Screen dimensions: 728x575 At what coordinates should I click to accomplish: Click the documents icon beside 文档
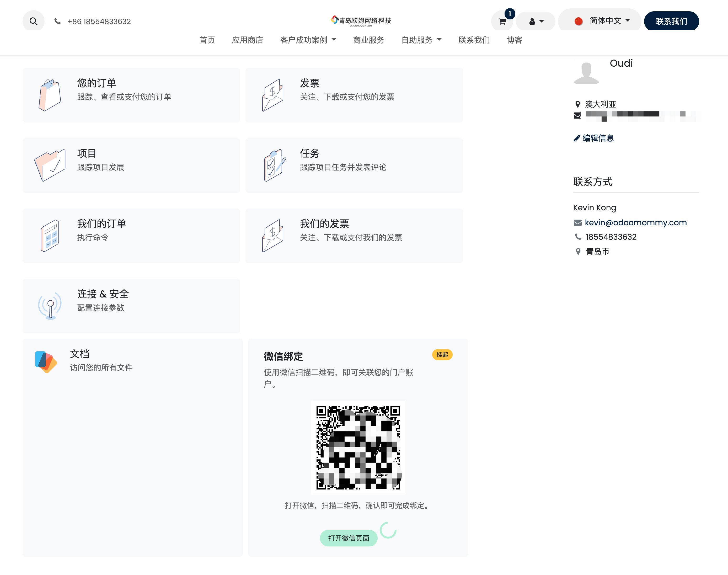coord(46,361)
